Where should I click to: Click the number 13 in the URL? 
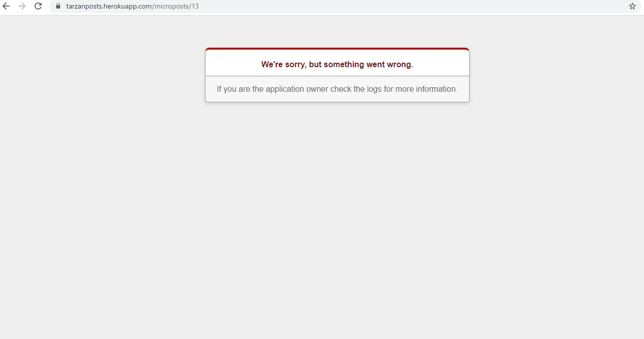[x=195, y=7]
